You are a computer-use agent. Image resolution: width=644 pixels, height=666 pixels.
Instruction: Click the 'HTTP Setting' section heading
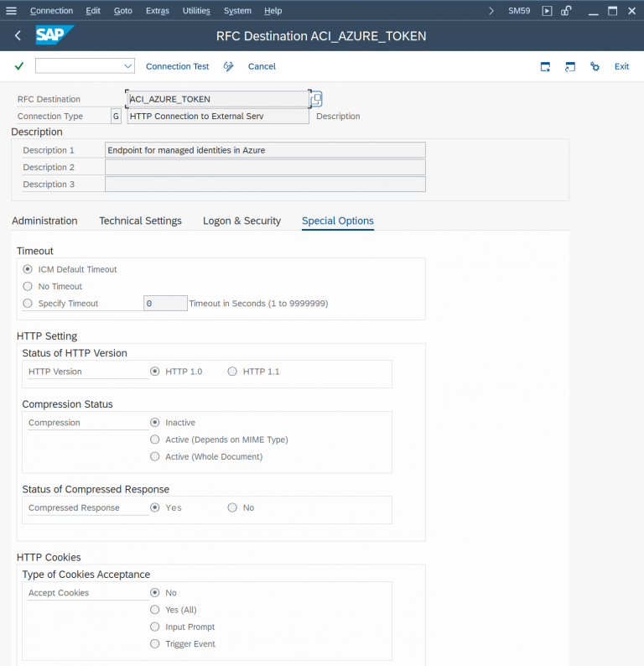click(47, 336)
